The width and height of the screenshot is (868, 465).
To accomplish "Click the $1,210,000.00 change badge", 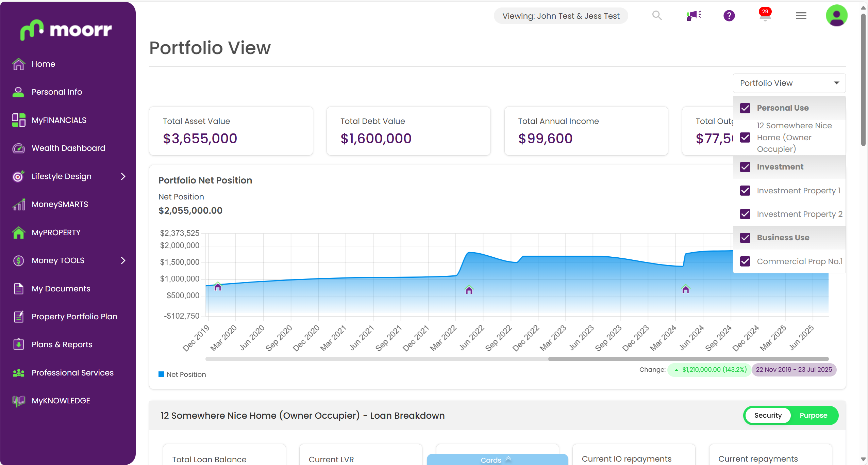I will [x=709, y=369].
